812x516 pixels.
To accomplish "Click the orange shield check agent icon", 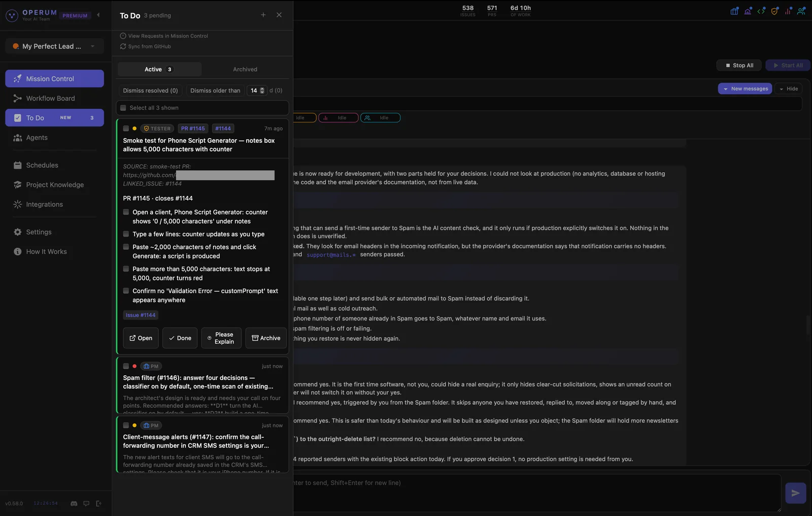I will coord(774,11).
